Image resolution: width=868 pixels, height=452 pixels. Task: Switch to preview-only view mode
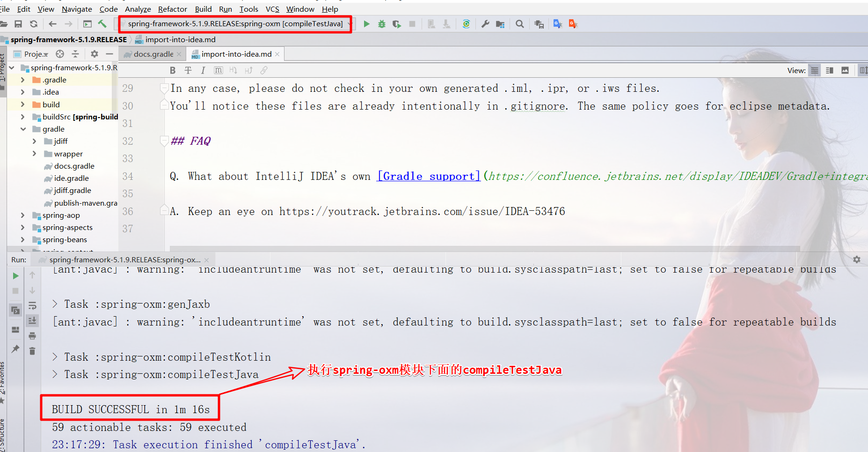[845, 70]
